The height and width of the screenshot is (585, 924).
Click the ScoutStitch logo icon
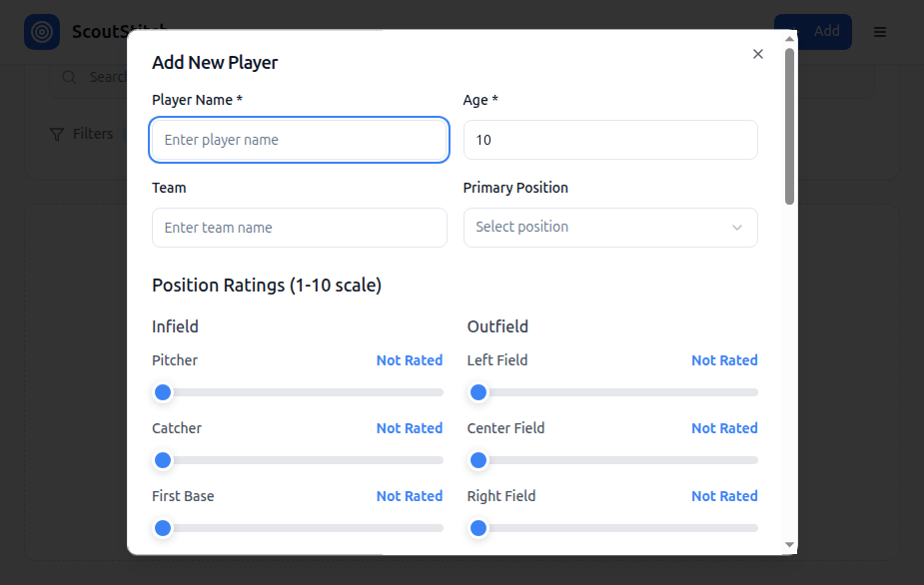tap(42, 31)
